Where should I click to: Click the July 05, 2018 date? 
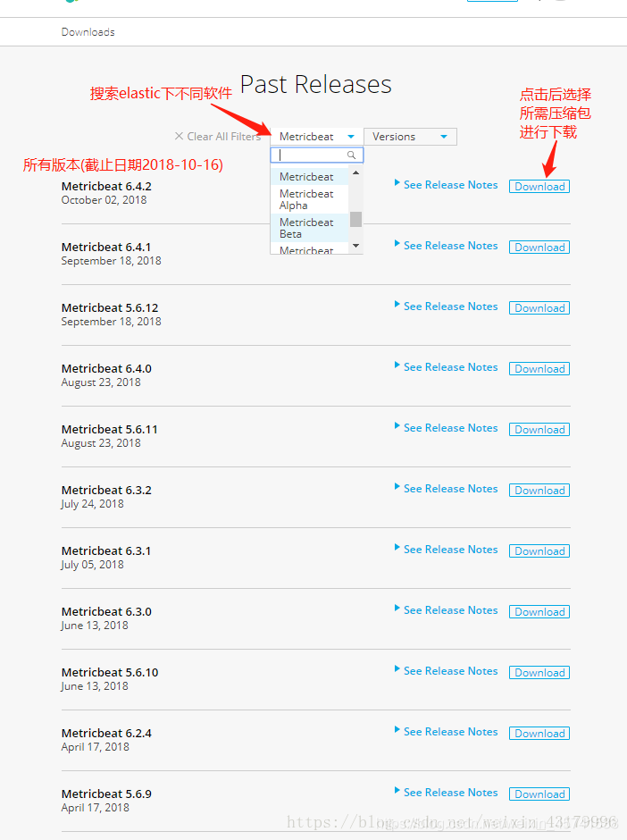coord(93,565)
